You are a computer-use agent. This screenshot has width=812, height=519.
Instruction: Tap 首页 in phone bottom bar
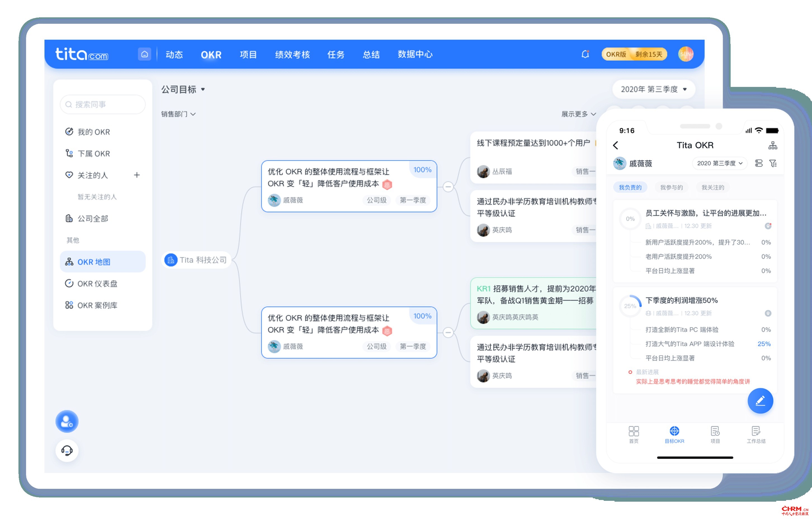coord(634,435)
